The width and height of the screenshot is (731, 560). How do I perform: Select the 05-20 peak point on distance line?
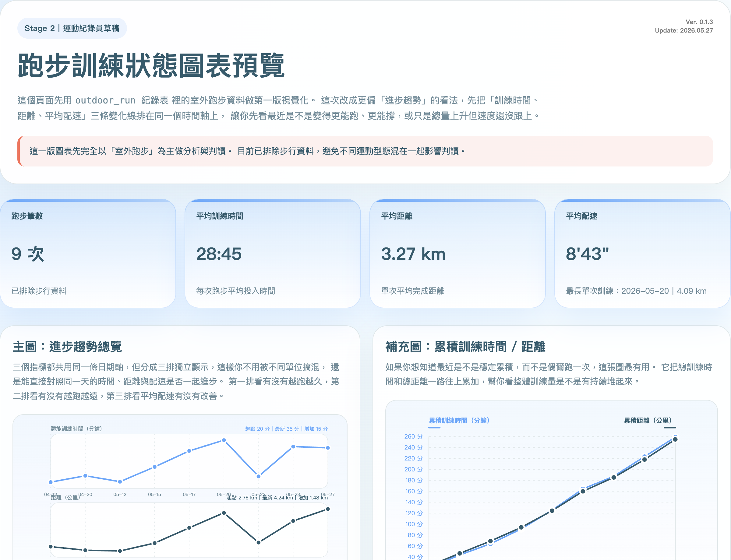[224, 513]
